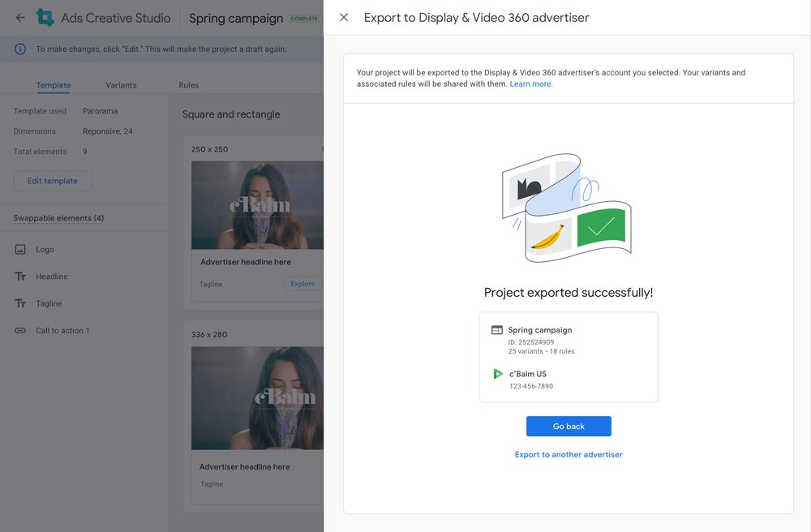This screenshot has width=811, height=532.
Task: Click the 336x280 ad thumbnail
Action: coord(258,398)
